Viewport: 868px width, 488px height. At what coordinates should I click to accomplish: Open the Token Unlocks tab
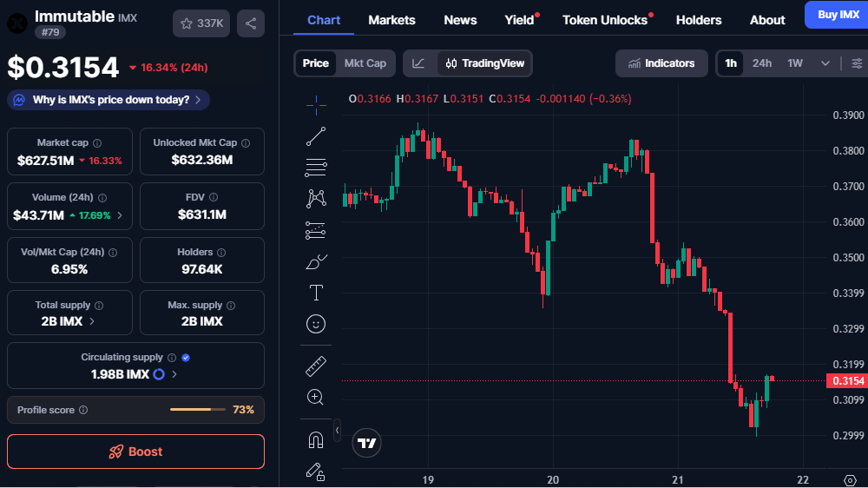click(x=605, y=20)
